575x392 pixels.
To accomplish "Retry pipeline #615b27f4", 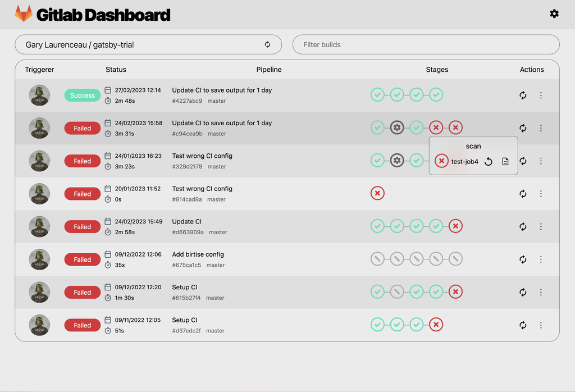I will (x=523, y=292).
